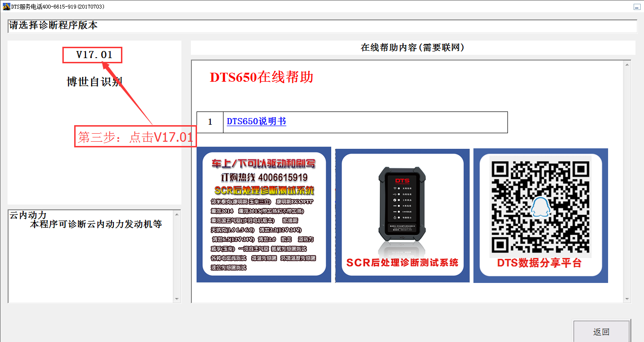Click up arrow of help panel scrollbar
The image size is (644, 342).
pyautogui.click(x=627, y=64)
